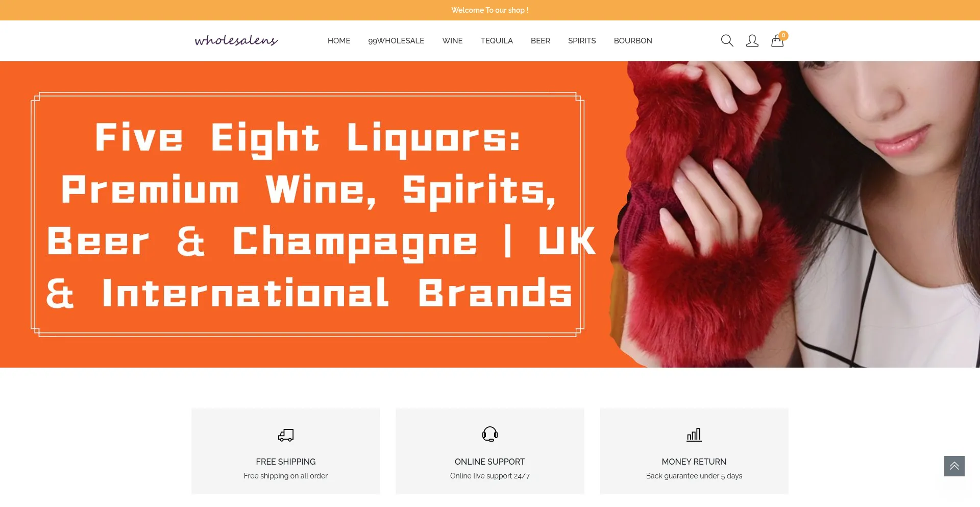Click the ONLINE SUPPORT heading
980x507 pixels.
[x=490, y=462]
